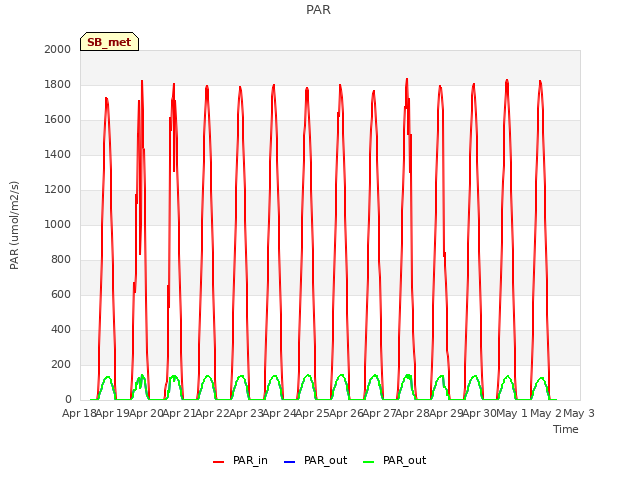Image resolution: width=640 pixels, height=480 pixels.
Task: Click the 1800 y-axis tick label
Action: coord(58,84)
